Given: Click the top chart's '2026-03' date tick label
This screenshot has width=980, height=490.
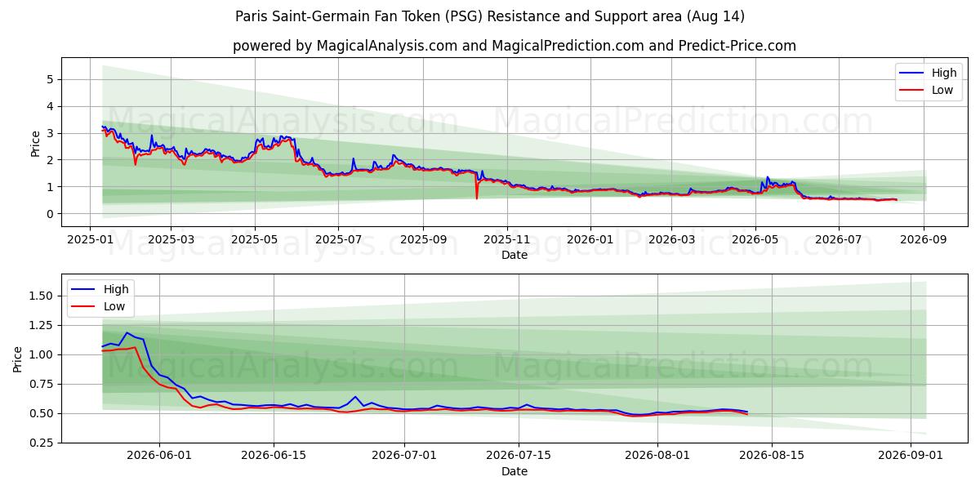Looking at the screenshot, I should point(671,240).
